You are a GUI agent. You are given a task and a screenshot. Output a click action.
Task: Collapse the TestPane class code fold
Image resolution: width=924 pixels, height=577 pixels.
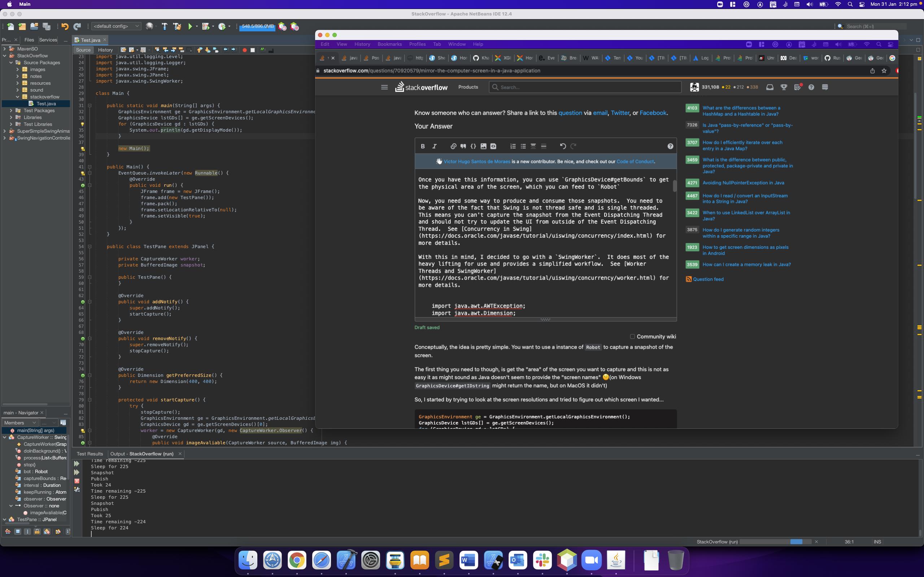[90, 247]
